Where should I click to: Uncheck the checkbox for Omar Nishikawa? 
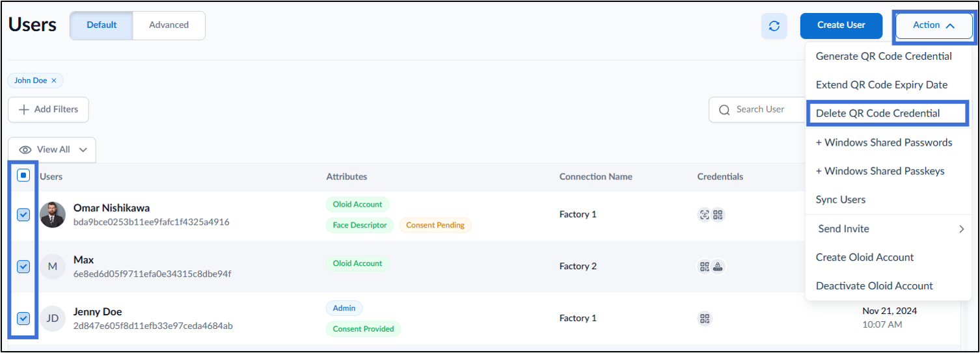tap(23, 215)
